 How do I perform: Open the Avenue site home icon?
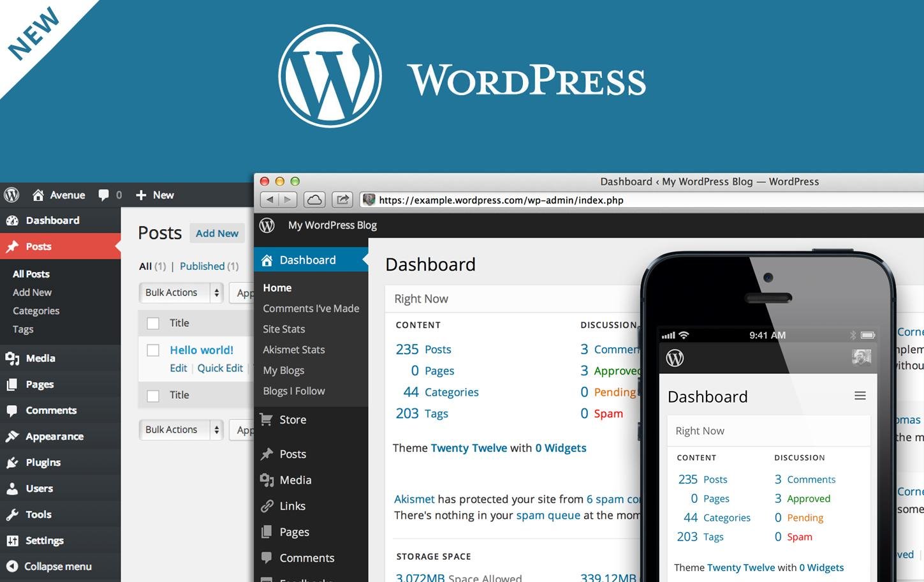pyautogui.click(x=38, y=195)
